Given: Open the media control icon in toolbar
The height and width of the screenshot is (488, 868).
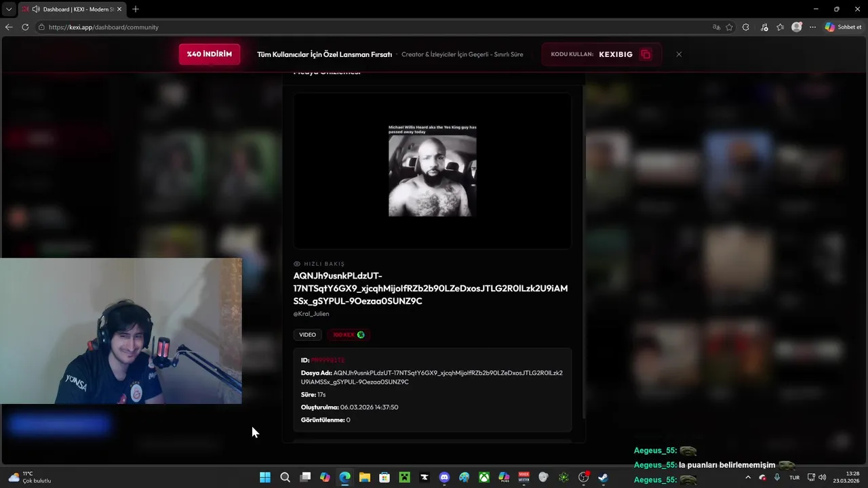Looking at the screenshot, I should (764, 27).
